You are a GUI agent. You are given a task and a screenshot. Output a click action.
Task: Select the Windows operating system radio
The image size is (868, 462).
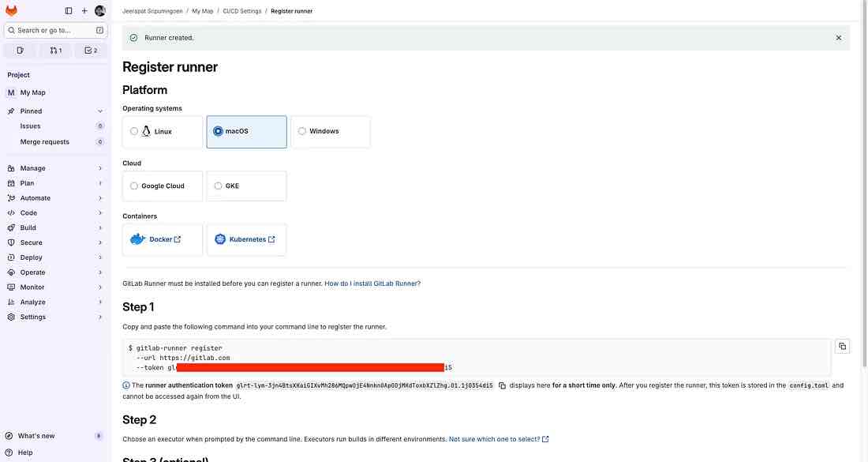pyautogui.click(x=301, y=131)
